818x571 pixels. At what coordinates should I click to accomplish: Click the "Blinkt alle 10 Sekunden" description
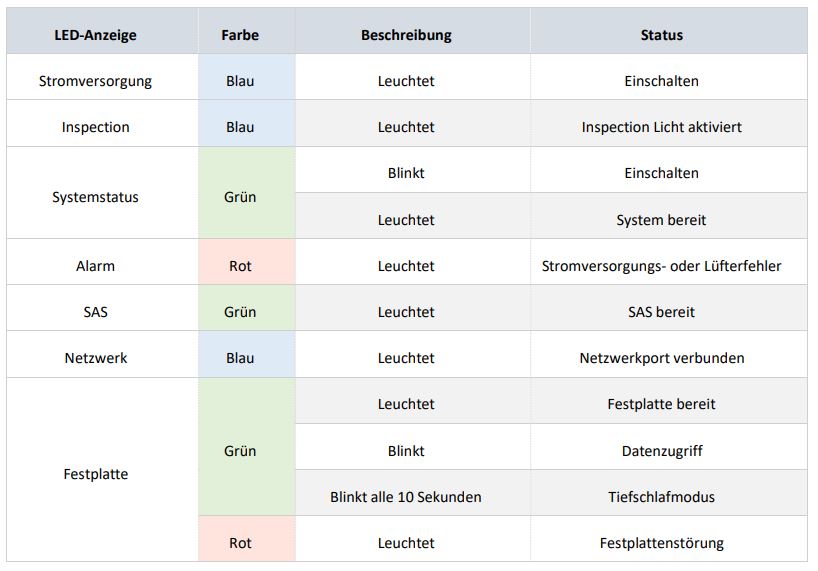click(x=406, y=497)
